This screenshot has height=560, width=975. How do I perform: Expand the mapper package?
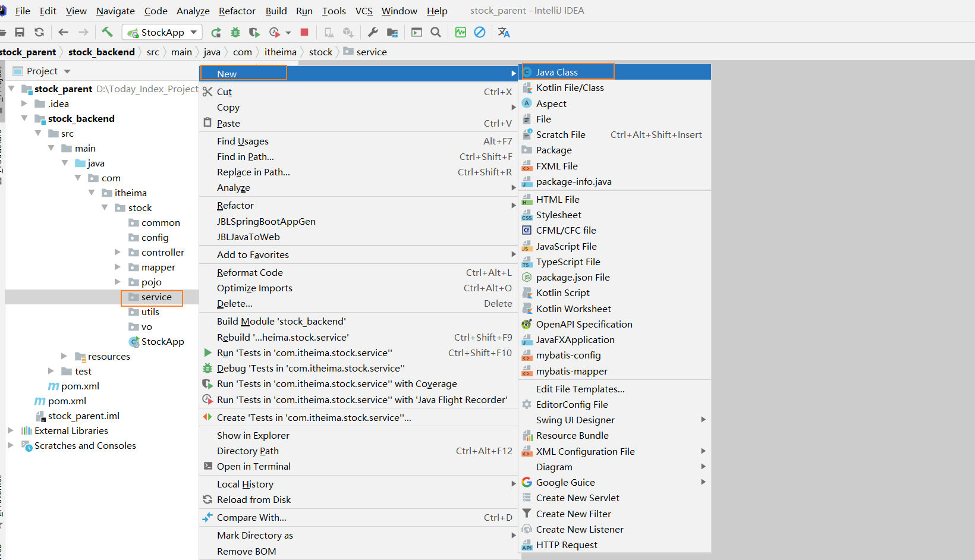click(118, 267)
